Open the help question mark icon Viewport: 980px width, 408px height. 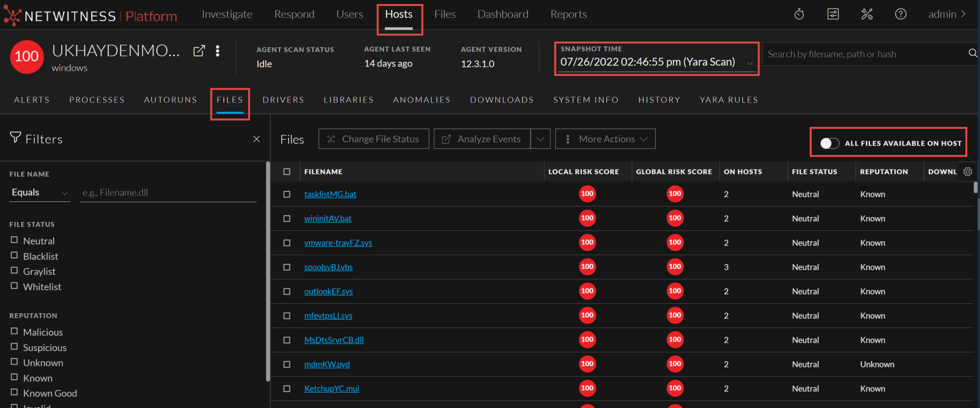point(901,14)
